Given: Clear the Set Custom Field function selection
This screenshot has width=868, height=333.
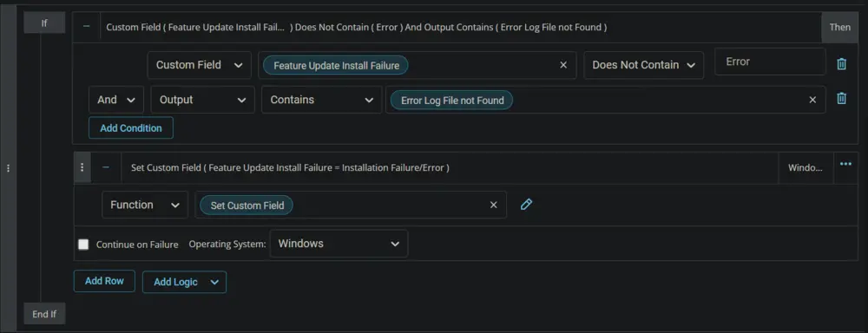Looking at the screenshot, I should tap(494, 206).
